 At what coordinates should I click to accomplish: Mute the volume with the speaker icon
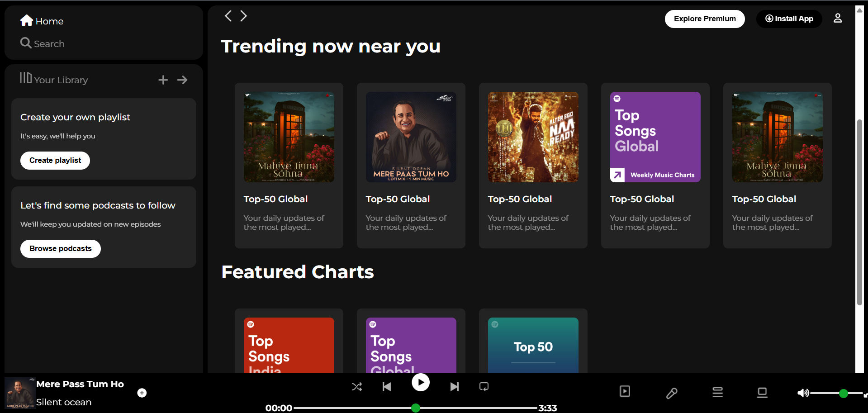(x=803, y=393)
